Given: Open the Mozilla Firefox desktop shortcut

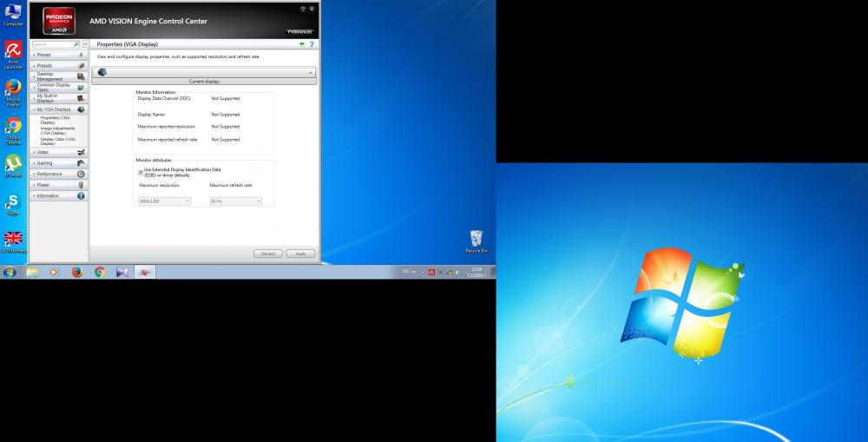Looking at the screenshot, I should (x=13, y=93).
